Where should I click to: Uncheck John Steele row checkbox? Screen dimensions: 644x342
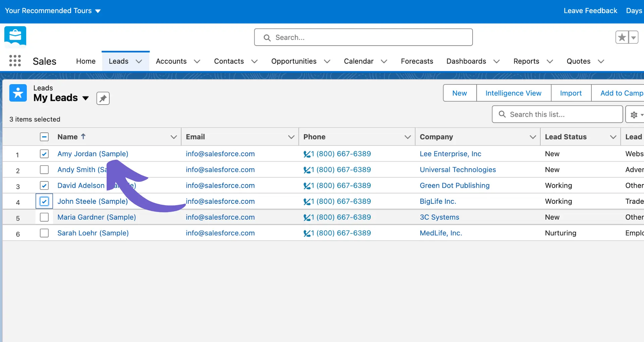[x=44, y=201]
